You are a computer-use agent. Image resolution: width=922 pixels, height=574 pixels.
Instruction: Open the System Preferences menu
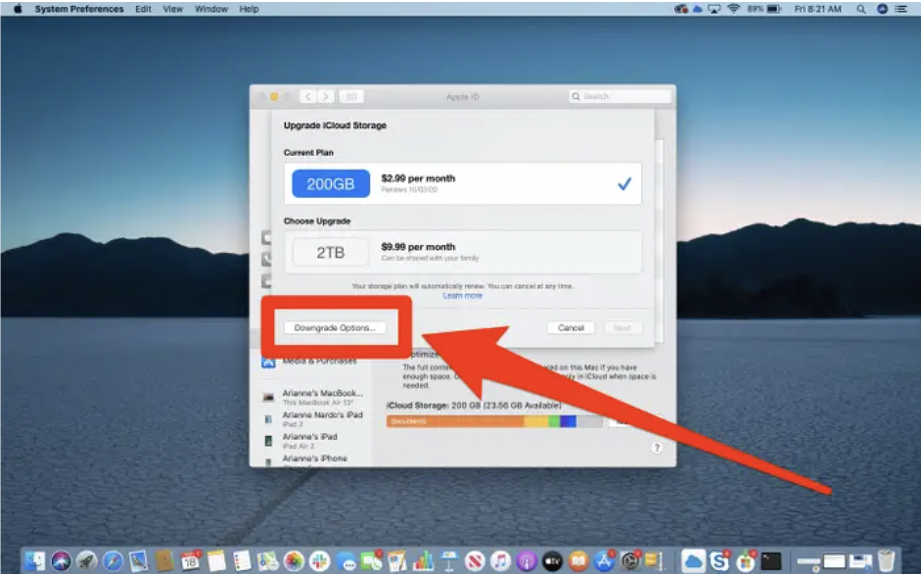pyautogui.click(x=79, y=9)
